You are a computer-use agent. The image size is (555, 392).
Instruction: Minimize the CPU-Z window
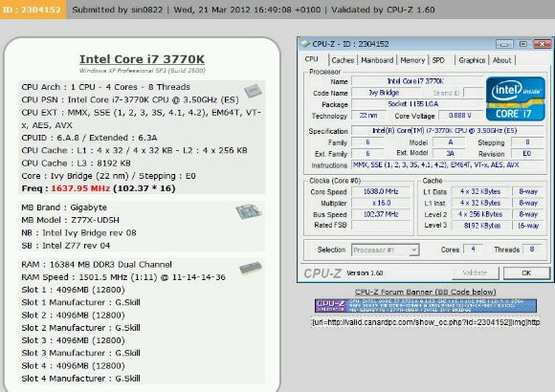coord(504,44)
